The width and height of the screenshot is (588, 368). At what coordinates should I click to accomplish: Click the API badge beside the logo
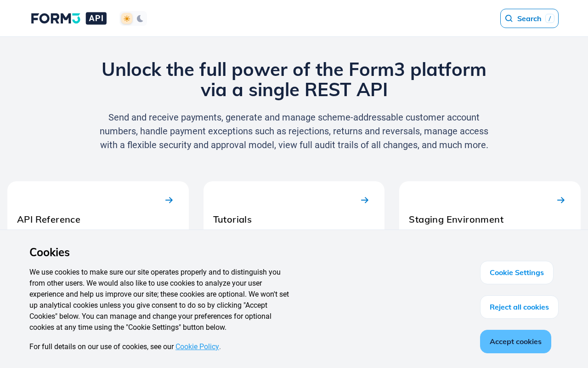[x=96, y=18]
